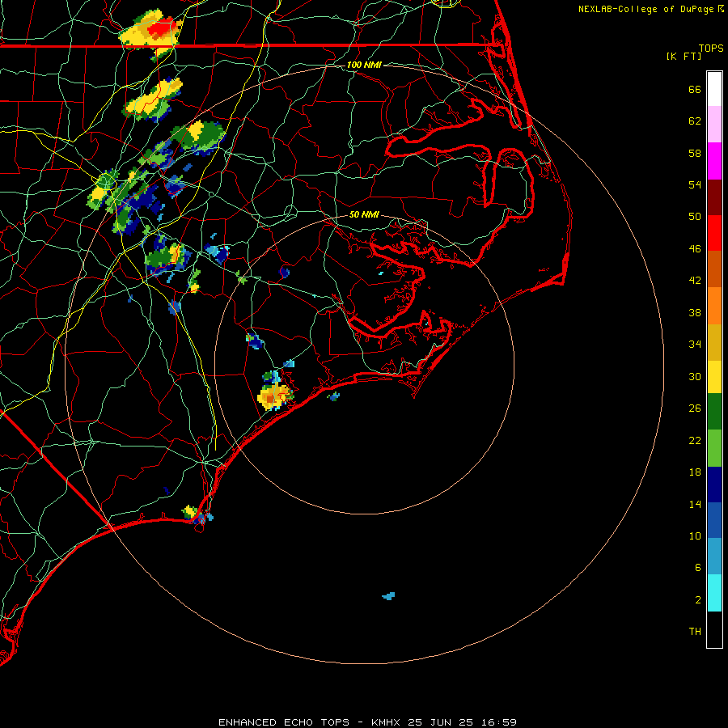Viewport: 728px width, 728px height.
Task: Click the 42 legend value
Action: (695, 281)
